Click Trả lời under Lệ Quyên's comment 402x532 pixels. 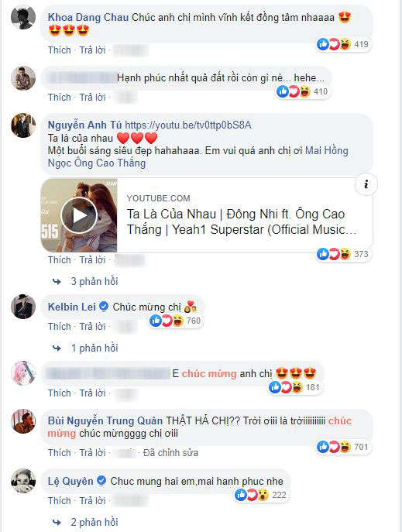click(92, 500)
